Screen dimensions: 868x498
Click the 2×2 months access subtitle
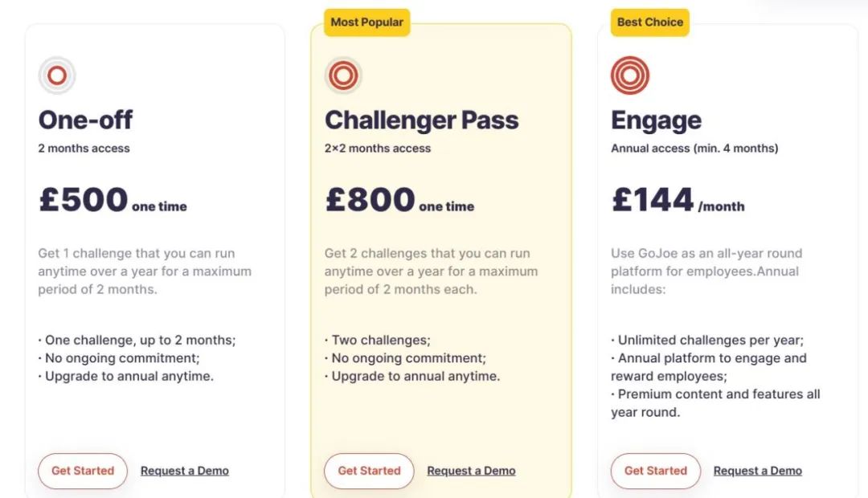(378, 149)
